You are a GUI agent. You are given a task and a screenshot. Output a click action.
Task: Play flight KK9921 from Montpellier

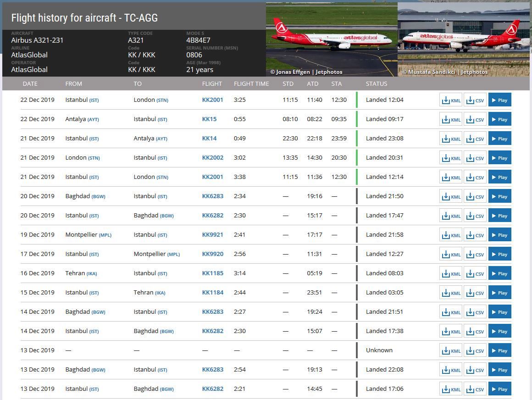pyautogui.click(x=499, y=235)
